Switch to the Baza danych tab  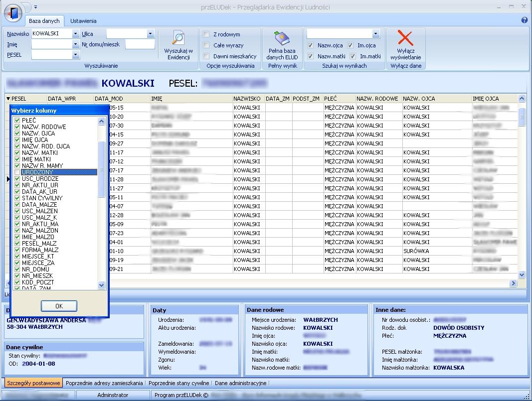click(44, 21)
